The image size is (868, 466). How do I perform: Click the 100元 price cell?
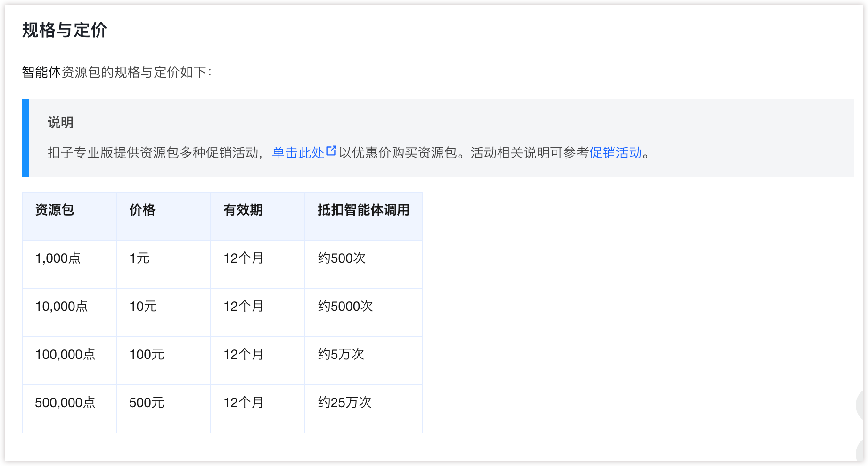(x=147, y=355)
